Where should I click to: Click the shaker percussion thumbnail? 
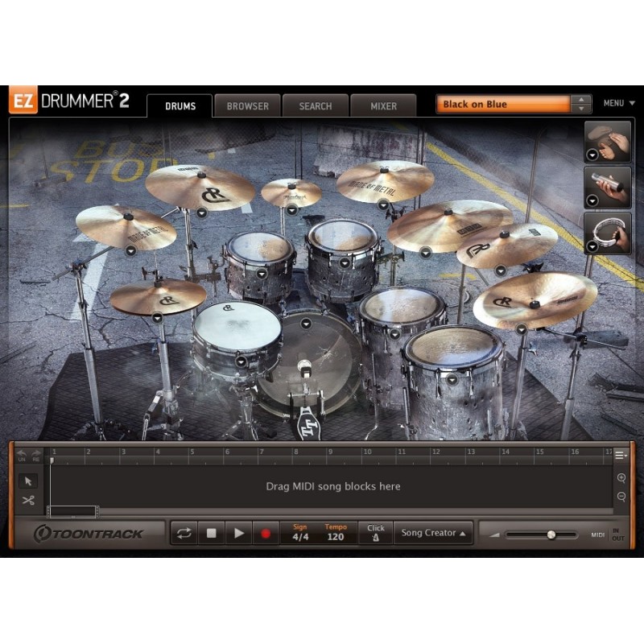(608, 186)
